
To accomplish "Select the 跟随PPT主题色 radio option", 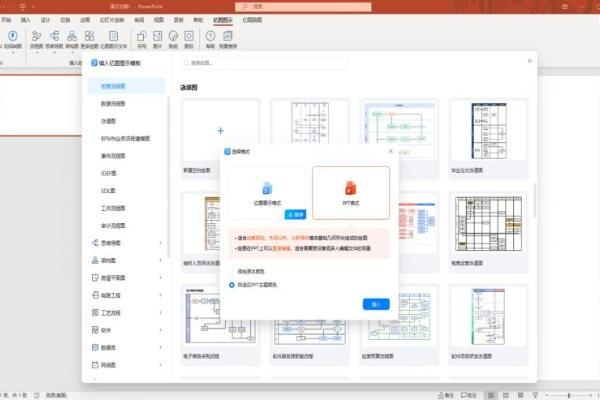I will point(232,285).
